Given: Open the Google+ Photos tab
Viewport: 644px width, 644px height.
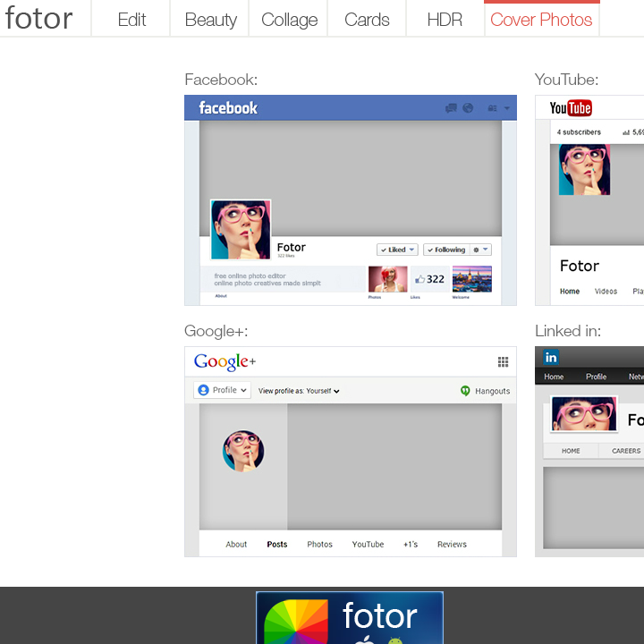Looking at the screenshot, I should (319, 544).
